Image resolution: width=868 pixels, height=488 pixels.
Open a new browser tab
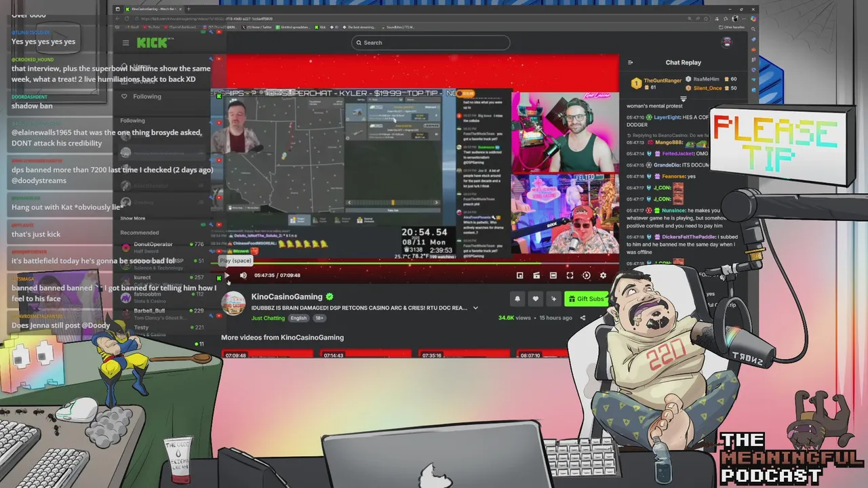(x=189, y=9)
